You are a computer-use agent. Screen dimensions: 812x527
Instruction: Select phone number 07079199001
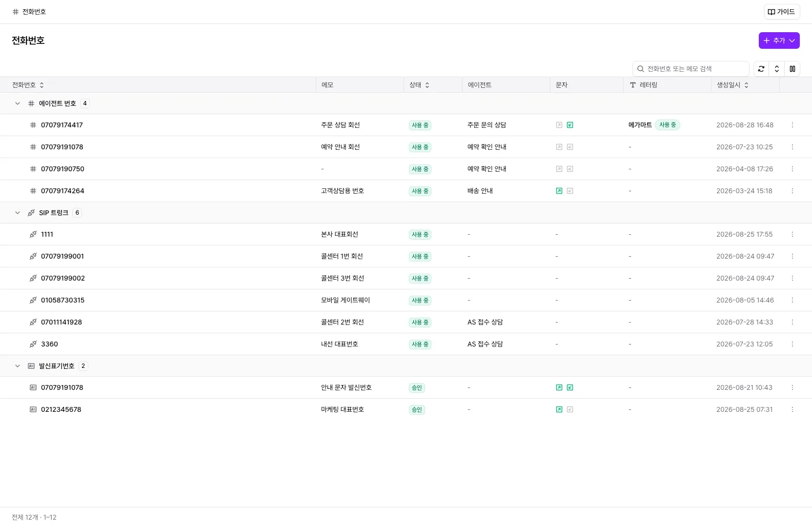tap(62, 256)
